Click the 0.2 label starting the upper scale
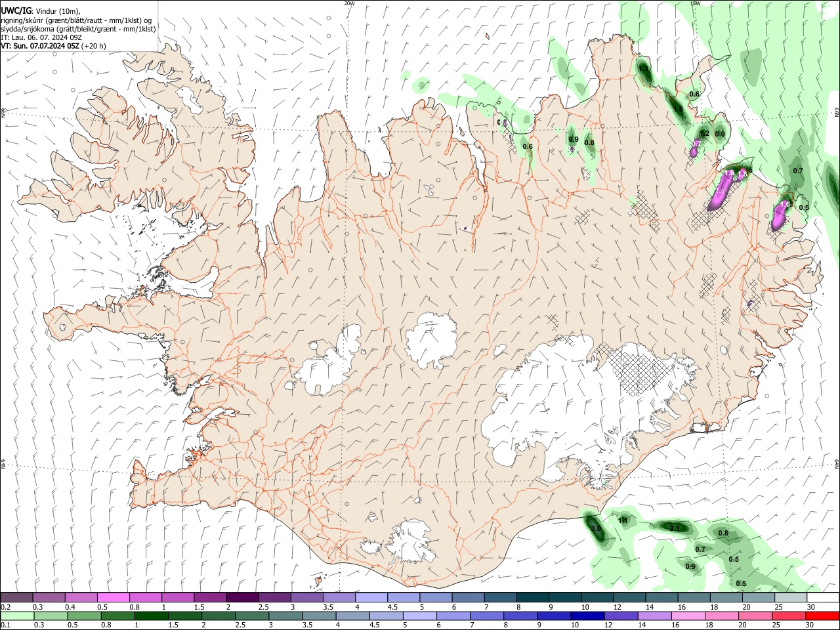840x630 pixels. coord(6,607)
